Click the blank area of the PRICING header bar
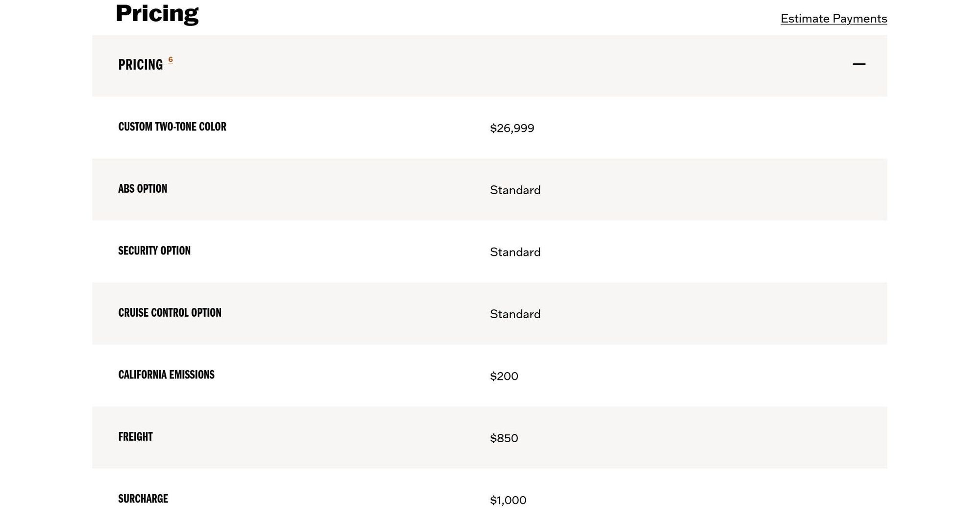This screenshot has width=980, height=530. 490,66
